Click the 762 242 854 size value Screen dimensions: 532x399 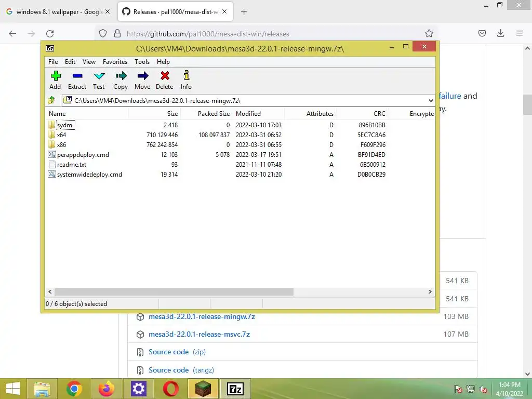(x=162, y=145)
